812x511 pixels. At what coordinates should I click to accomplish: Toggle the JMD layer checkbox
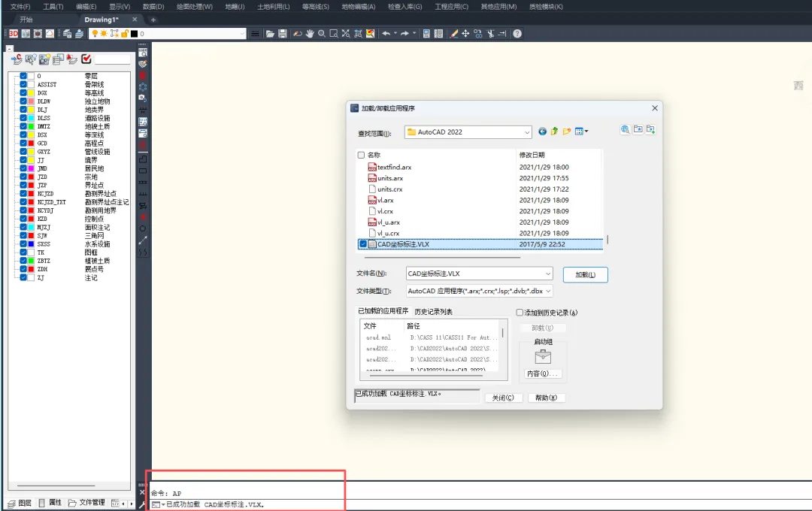point(23,168)
